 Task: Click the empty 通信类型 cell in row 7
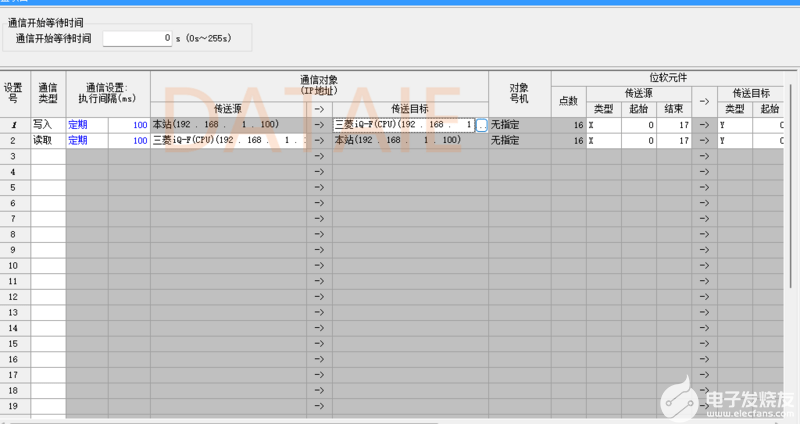coord(48,218)
